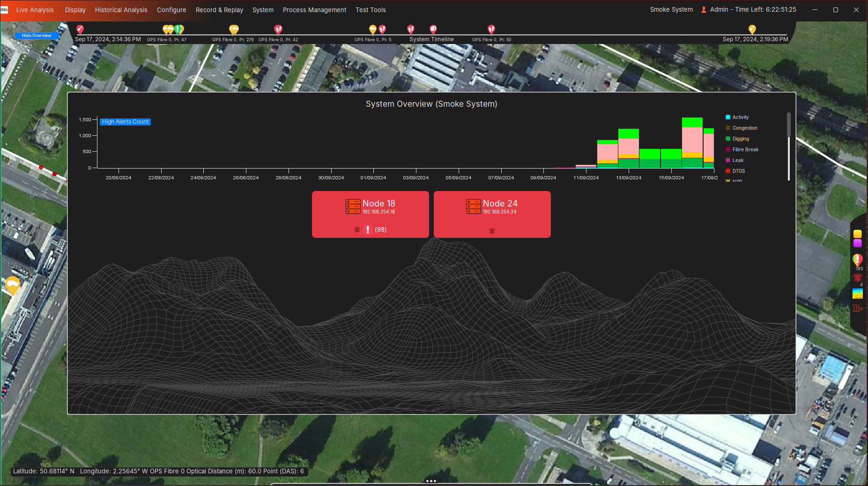868x486 pixels.
Task: Click the Hide Overview button
Action: 37,36
